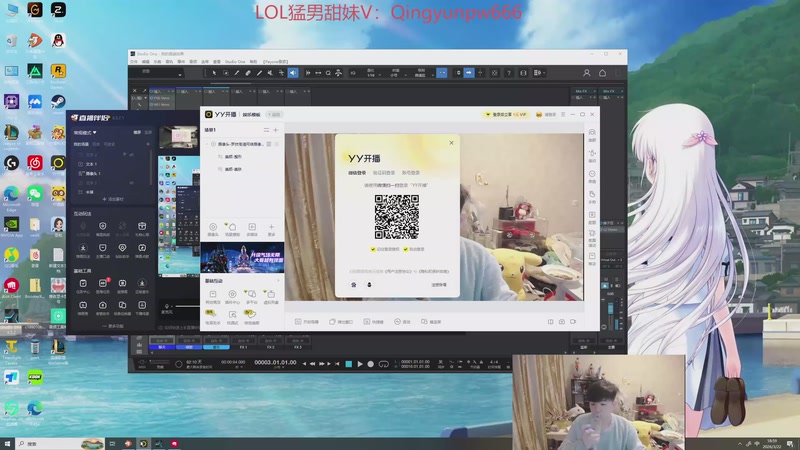The image size is (800, 450).
Task: Click the 注册账号 link in YY login dialog
Action: pyautogui.click(x=439, y=285)
